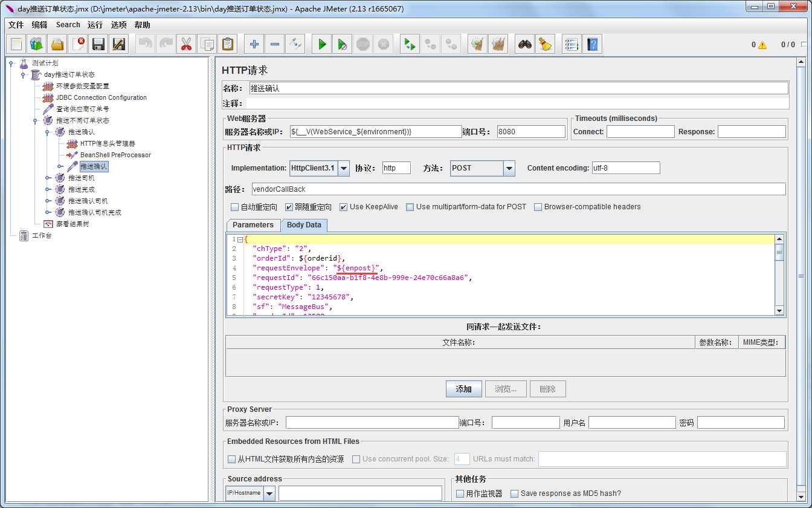
Task: Click the 端口号 8080 field
Action: click(531, 131)
